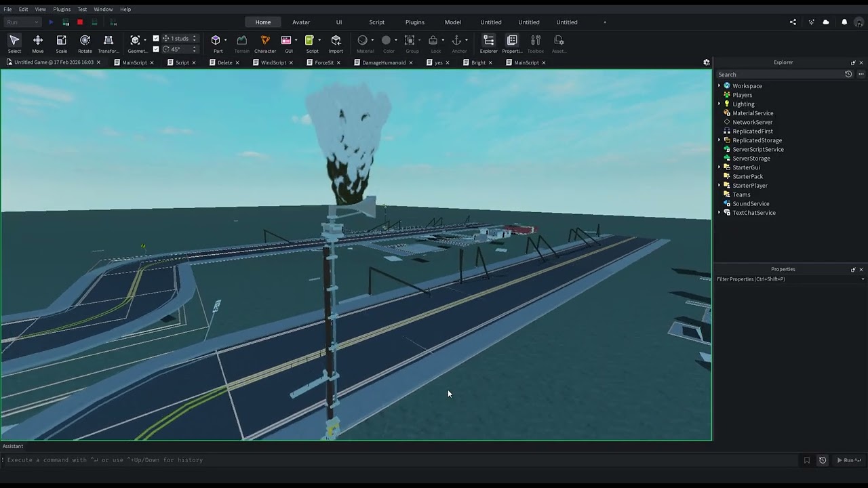Click the blue Play button

click(51, 22)
